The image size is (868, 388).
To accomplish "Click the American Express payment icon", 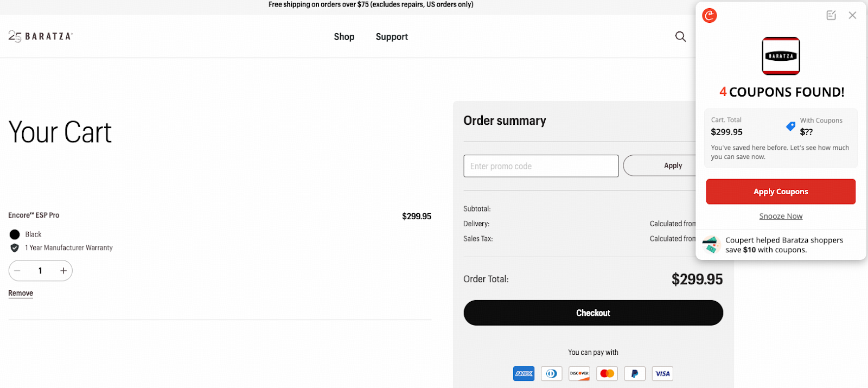I will 524,373.
